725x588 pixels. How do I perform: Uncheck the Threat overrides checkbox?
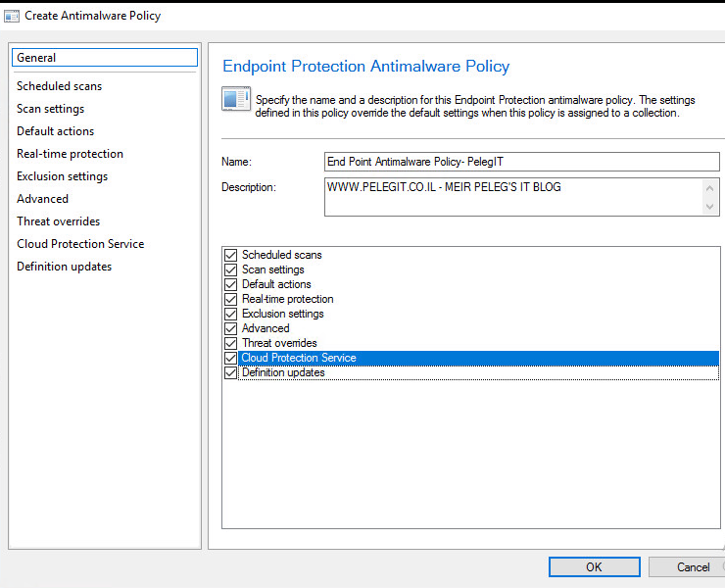[230, 343]
